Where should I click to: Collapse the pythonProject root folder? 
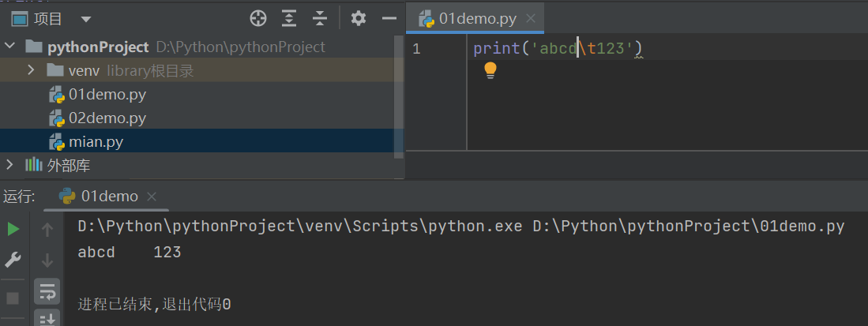click(x=10, y=47)
